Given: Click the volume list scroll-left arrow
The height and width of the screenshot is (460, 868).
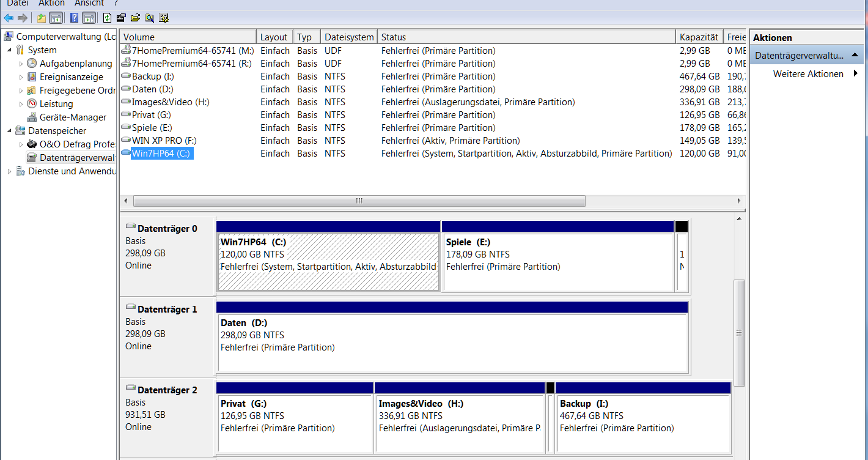Looking at the screenshot, I should coord(126,201).
